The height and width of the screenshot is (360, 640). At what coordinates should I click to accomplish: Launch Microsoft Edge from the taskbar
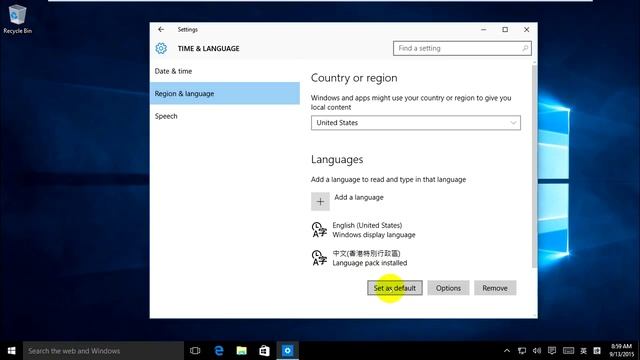219,351
